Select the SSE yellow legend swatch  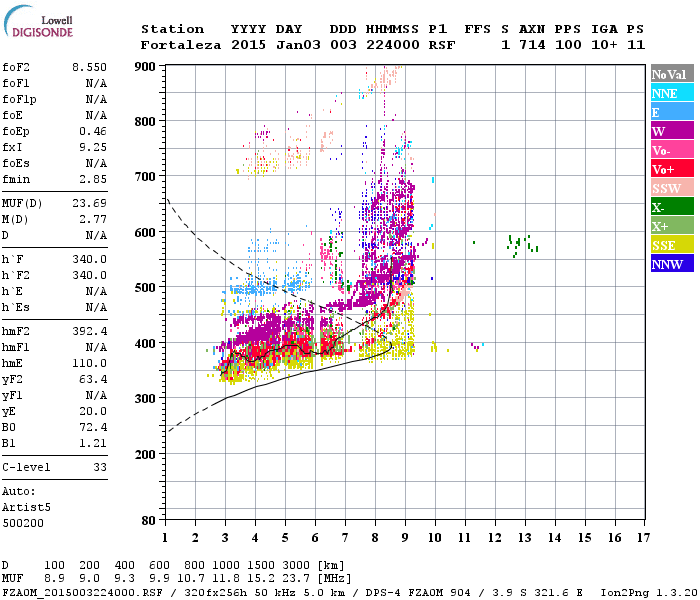[672, 245]
